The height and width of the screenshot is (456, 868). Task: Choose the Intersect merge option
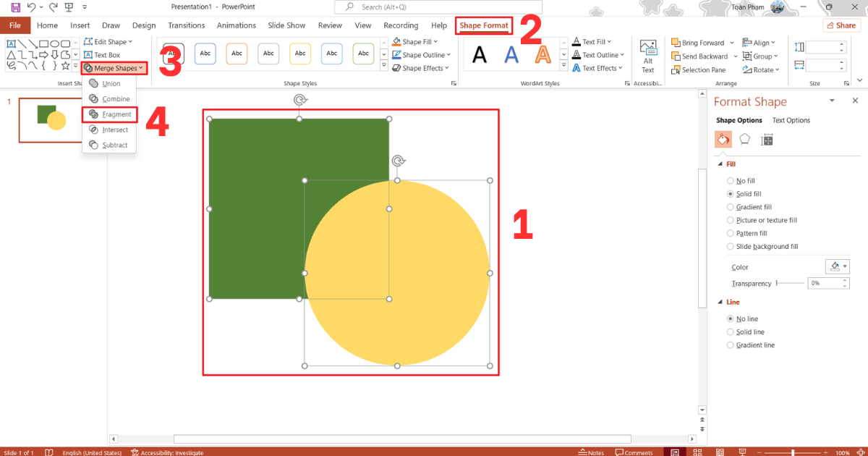tap(109, 130)
